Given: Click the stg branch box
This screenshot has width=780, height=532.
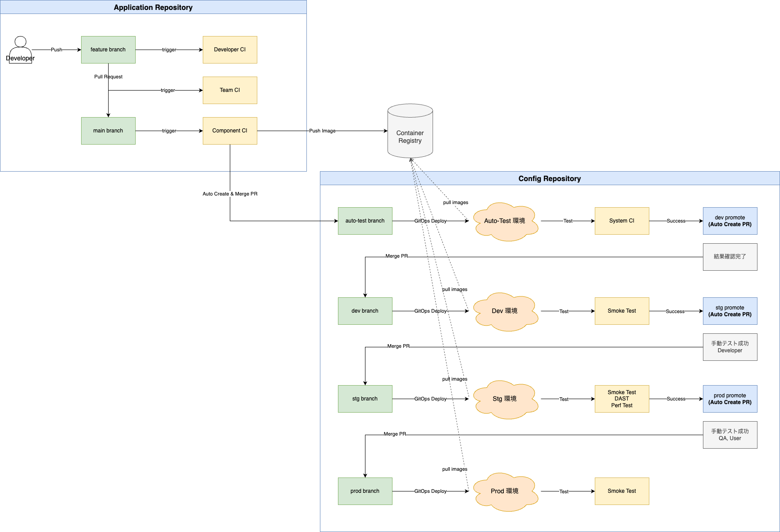Looking at the screenshot, I should tap(365, 399).
